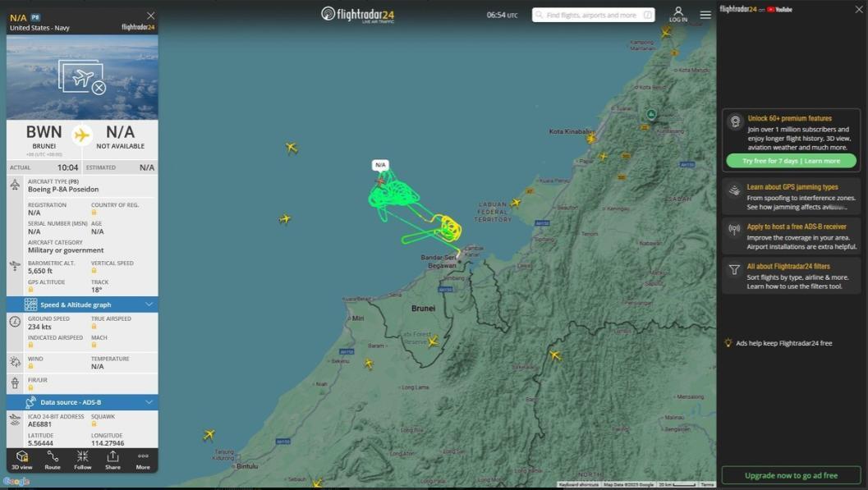Click Keyboard shortcuts on map footer

click(x=578, y=484)
